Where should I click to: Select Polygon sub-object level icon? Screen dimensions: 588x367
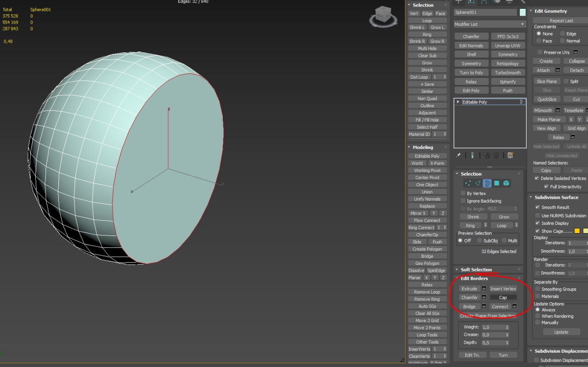tap(497, 183)
